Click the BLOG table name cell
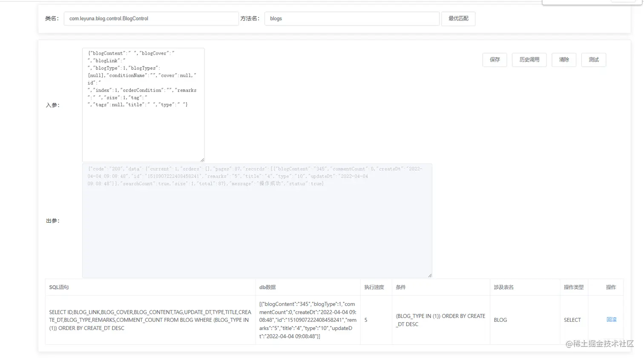 click(x=525, y=320)
